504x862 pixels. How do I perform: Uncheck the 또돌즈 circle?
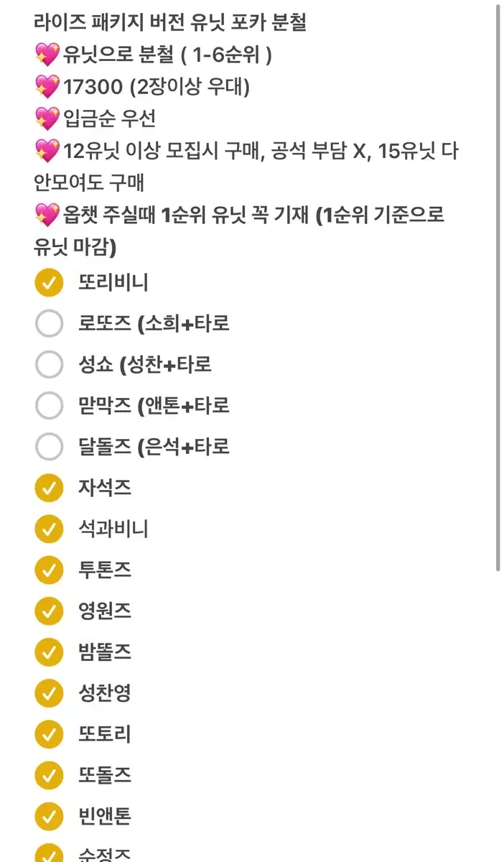pyautogui.click(x=49, y=775)
